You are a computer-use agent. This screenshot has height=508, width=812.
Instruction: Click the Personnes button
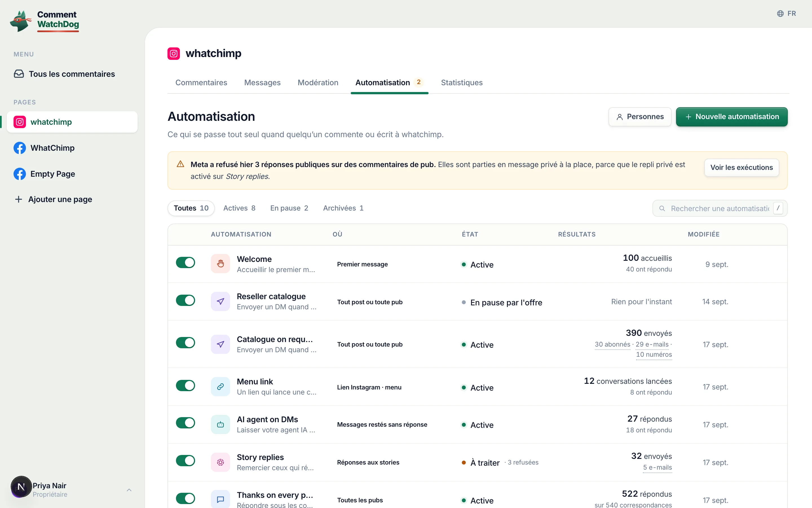pos(640,117)
